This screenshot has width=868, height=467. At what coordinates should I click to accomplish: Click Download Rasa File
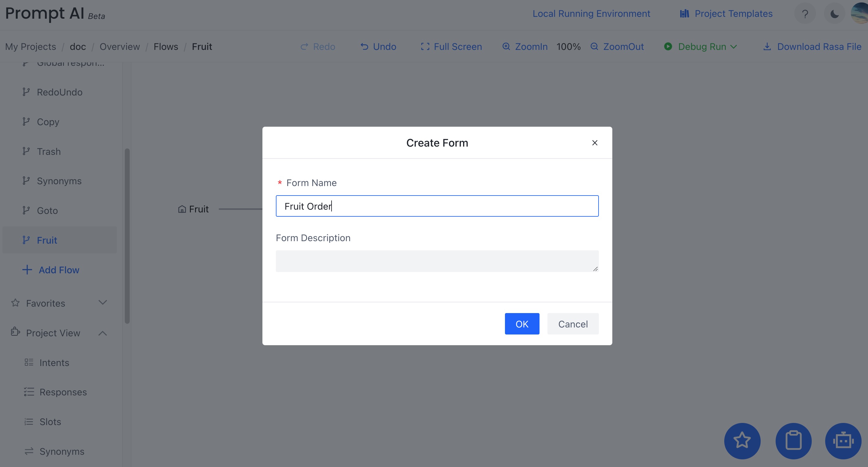[812, 47]
